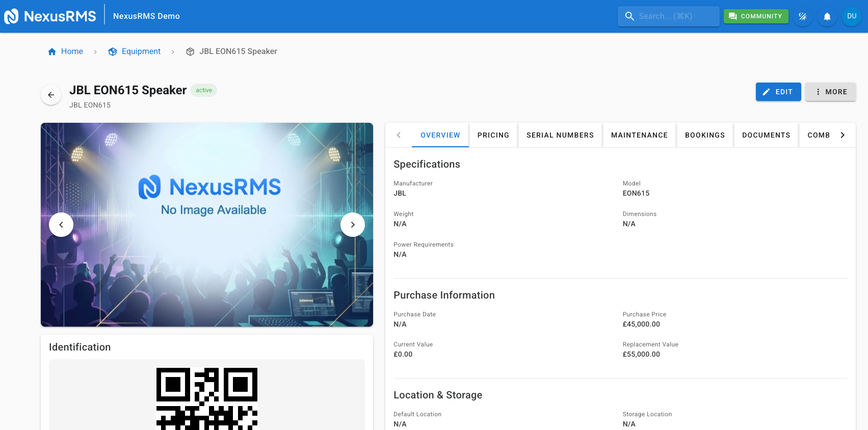The image size is (868, 430).
Task: Click the Replacement Value £55,000.00
Action: click(x=641, y=354)
